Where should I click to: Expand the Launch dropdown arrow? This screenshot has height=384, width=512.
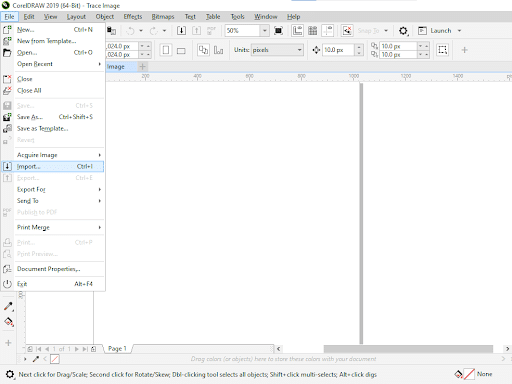point(459,31)
